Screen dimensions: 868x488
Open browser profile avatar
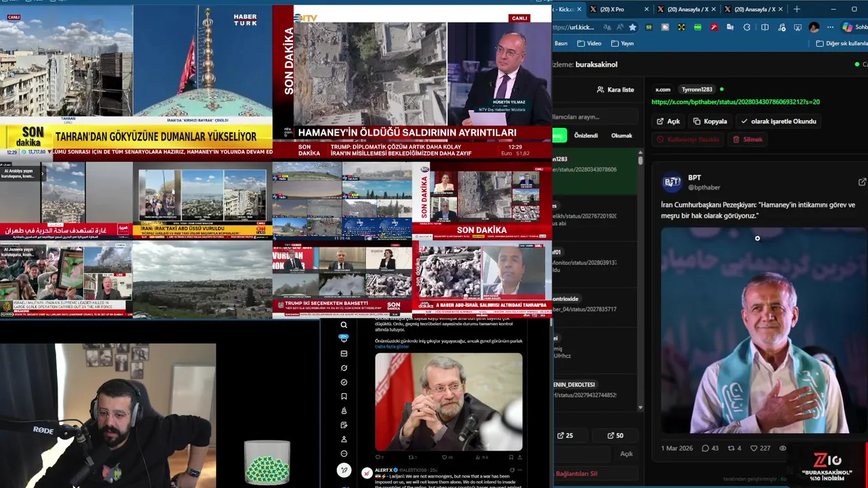coord(814,27)
